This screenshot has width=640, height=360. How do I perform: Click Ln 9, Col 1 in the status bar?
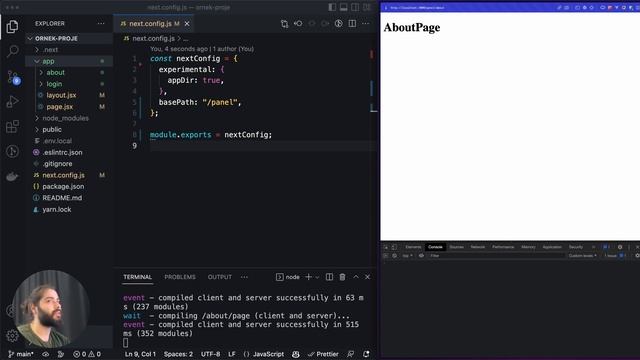tap(140, 354)
